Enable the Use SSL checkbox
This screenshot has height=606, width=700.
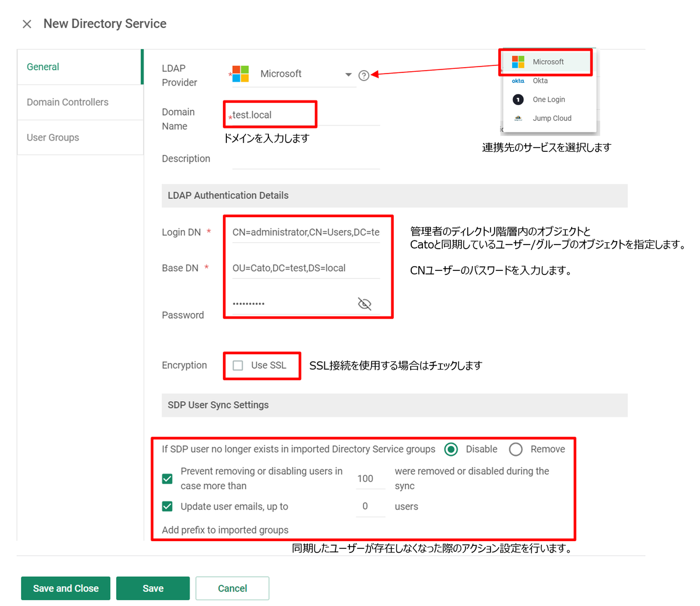click(x=238, y=365)
